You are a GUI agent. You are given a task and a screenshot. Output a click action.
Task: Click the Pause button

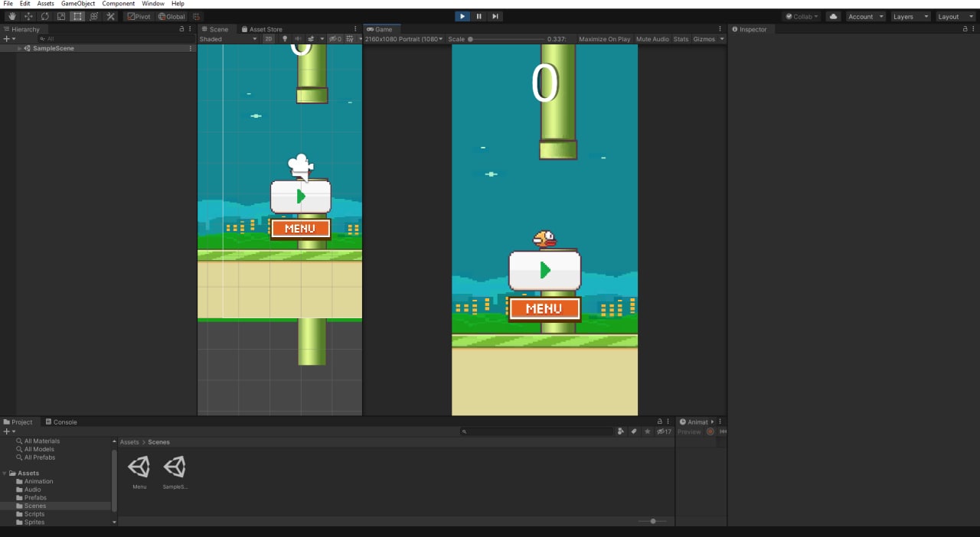pyautogui.click(x=479, y=16)
